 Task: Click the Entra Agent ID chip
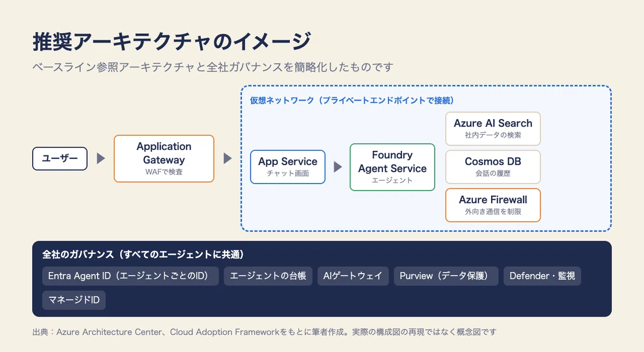click(130, 276)
